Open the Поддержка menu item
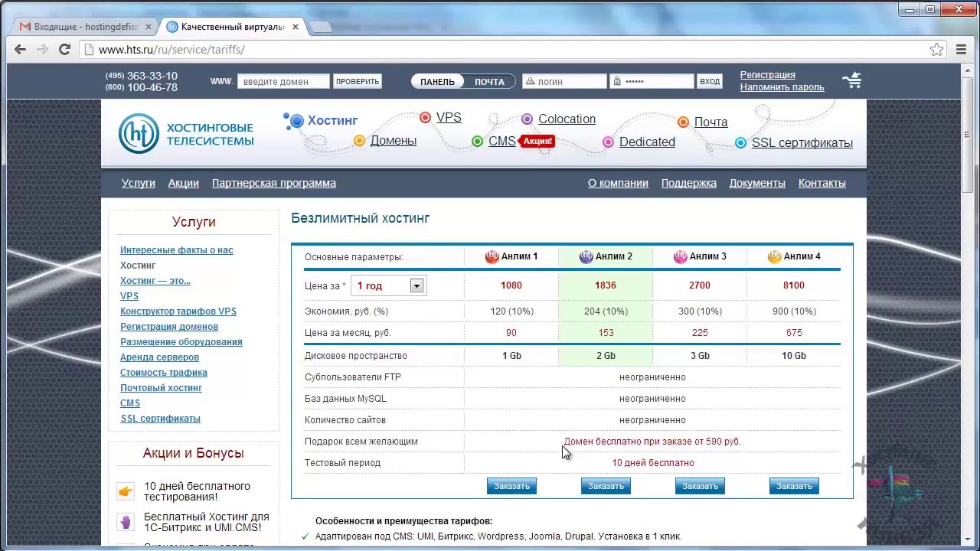 (689, 183)
